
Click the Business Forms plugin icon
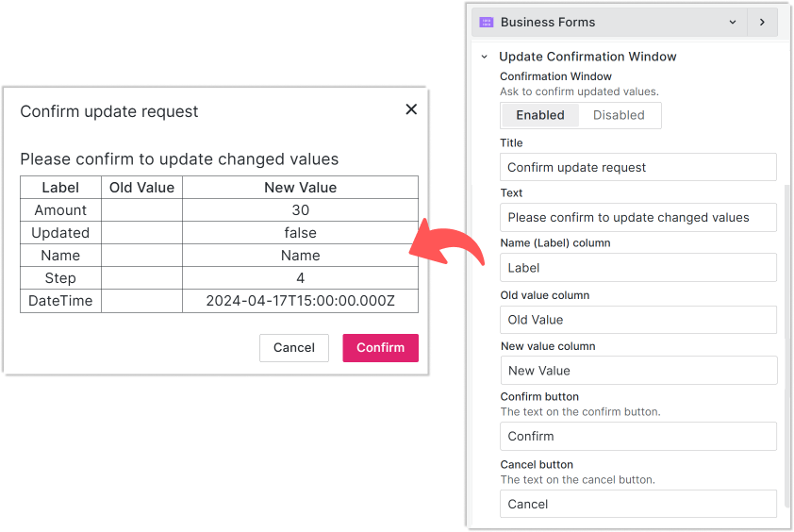487,22
